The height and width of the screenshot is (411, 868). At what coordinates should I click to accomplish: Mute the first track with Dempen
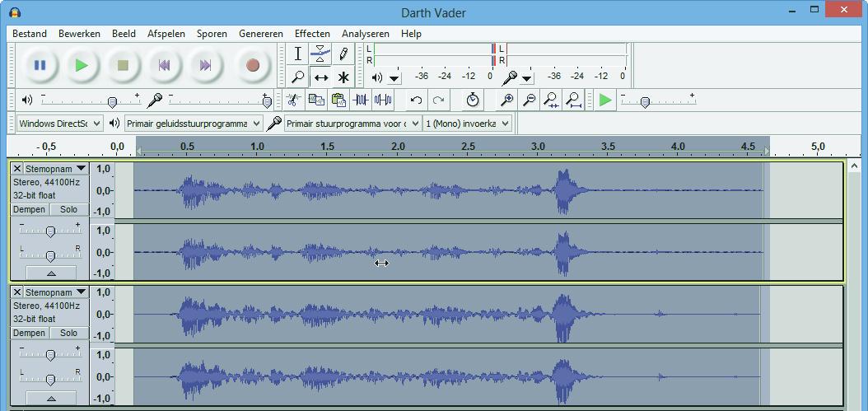click(x=30, y=209)
